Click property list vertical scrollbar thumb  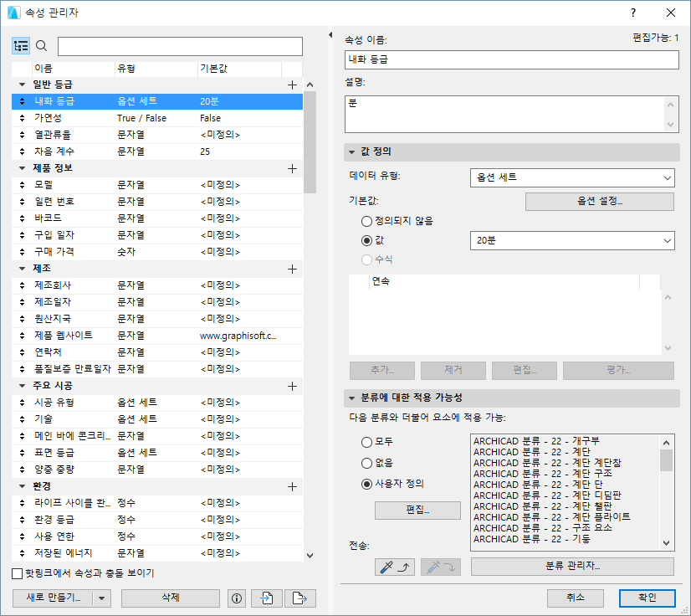tap(310, 142)
